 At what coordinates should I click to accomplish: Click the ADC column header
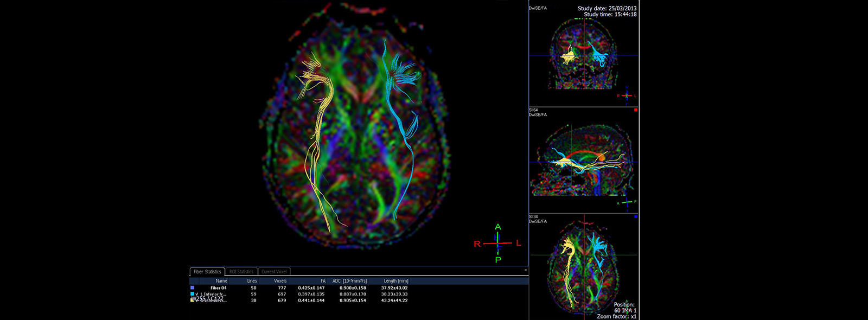(349, 281)
